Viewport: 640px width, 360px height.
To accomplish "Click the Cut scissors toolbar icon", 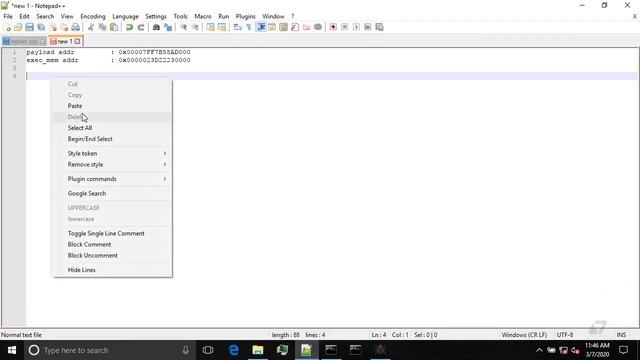I will [x=91, y=27].
